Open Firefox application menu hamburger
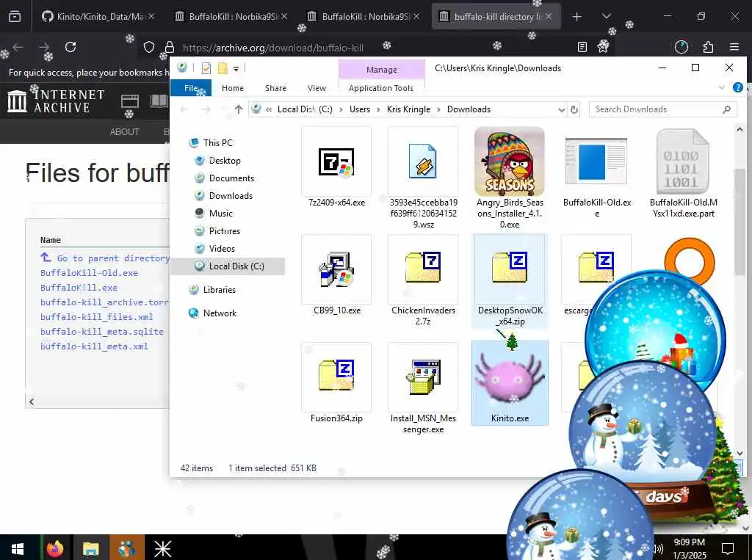 [x=734, y=47]
